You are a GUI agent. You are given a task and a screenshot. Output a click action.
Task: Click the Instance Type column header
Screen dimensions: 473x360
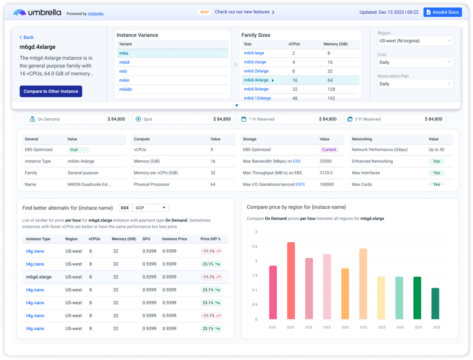point(38,239)
